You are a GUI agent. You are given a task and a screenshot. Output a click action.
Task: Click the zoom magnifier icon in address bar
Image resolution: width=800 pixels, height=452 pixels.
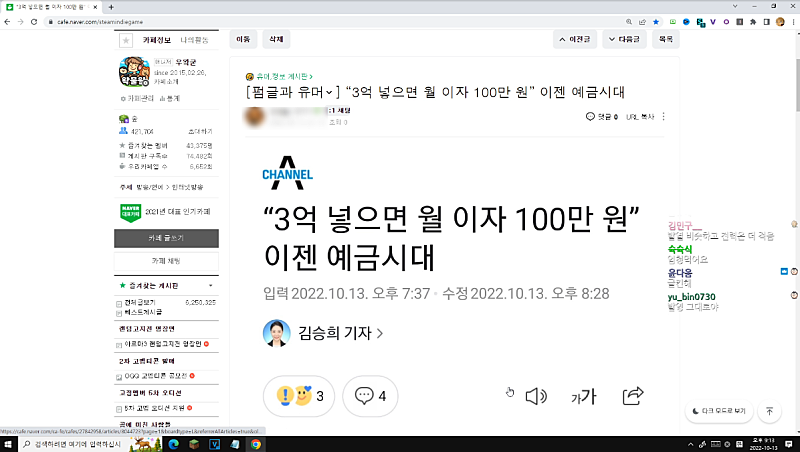point(629,22)
